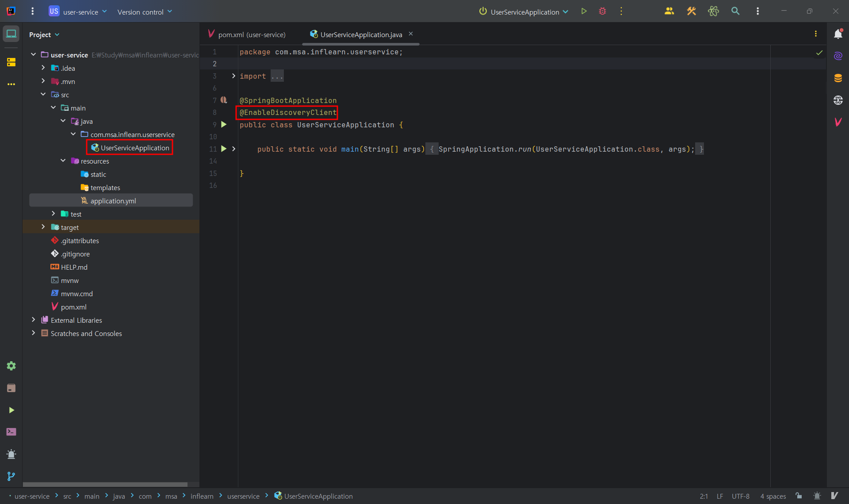Screen dimensions: 849x504
Task: Expand folded import statements on line 3
Action: click(x=233, y=76)
